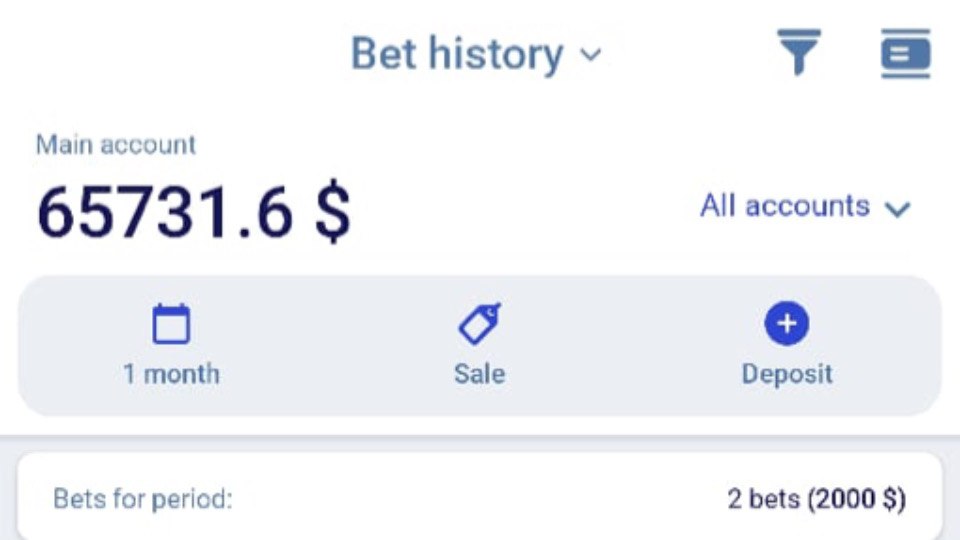
Task: Expand the All accounts chevron arrow
Action: point(898,209)
